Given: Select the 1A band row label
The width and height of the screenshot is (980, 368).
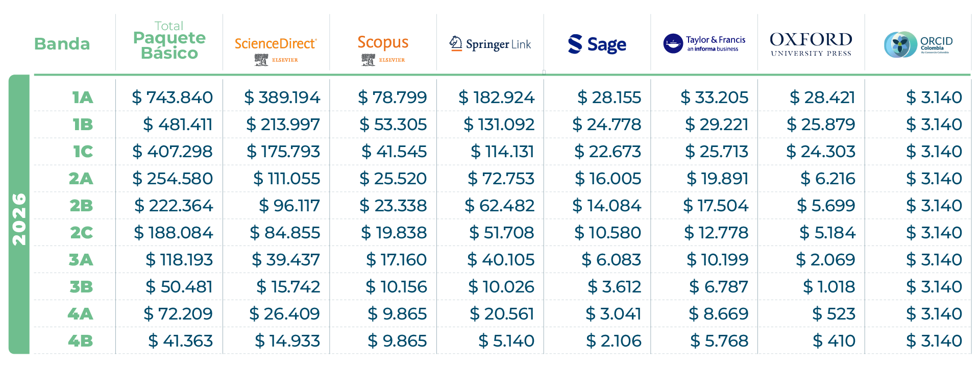Looking at the screenshot, I should click(x=82, y=97).
